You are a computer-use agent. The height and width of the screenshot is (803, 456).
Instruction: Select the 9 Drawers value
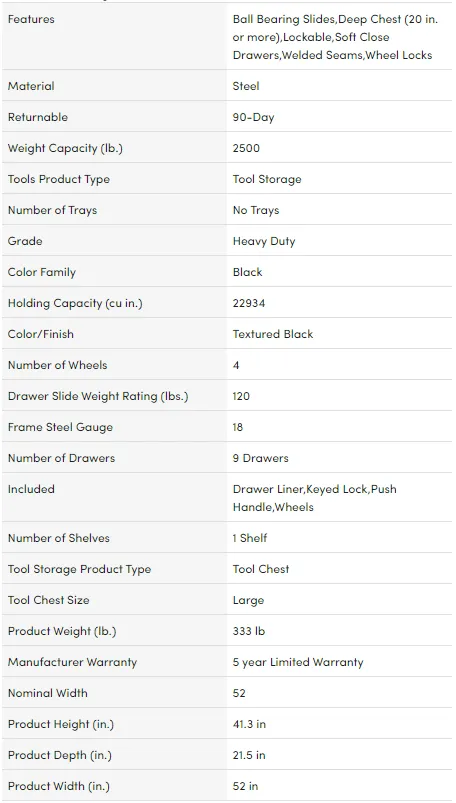click(x=260, y=458)
